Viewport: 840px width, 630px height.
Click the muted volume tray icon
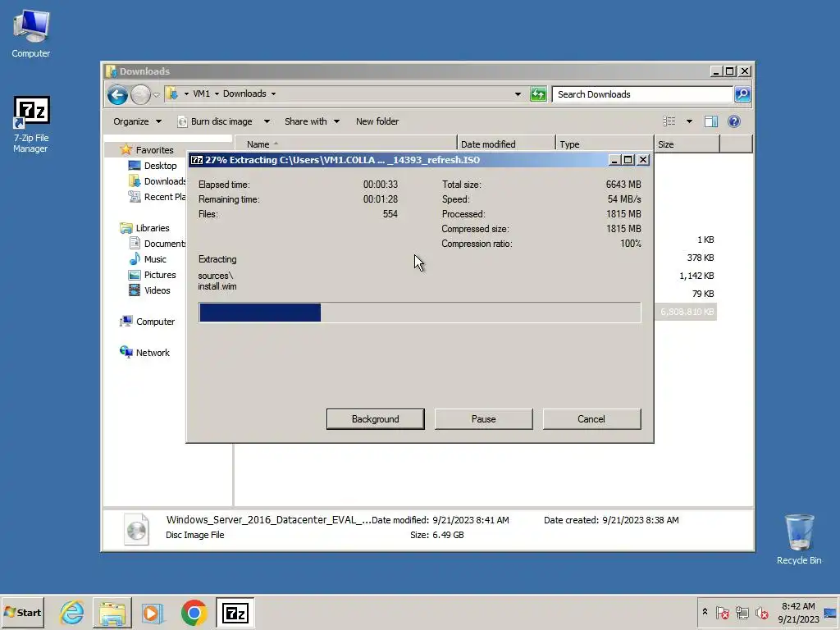click(x=761, y=613)
